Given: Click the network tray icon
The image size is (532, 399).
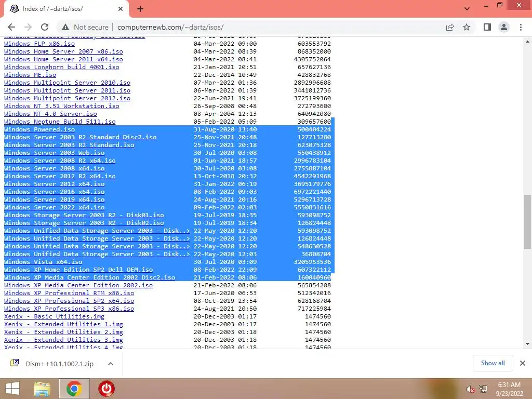Looking at the screenshot, I should tap(483, 389).
